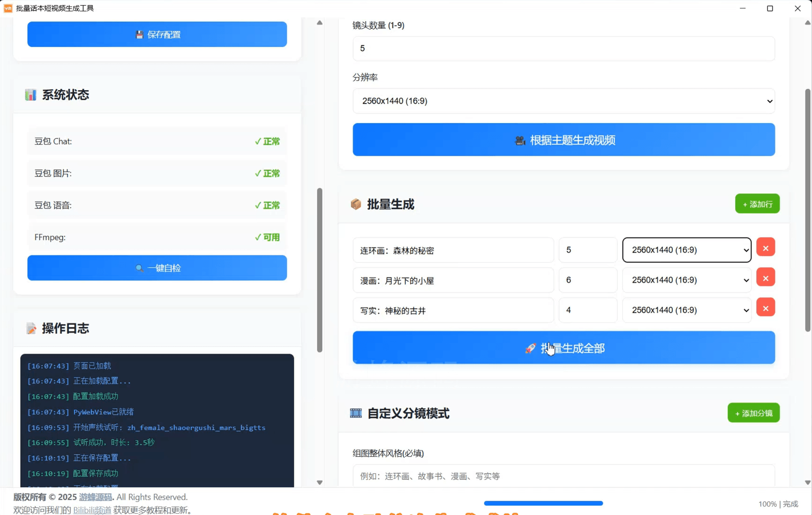Edit shot count 6 in 月光下的小屋 row
Screen dimensions: 812x515
point(588,280)
